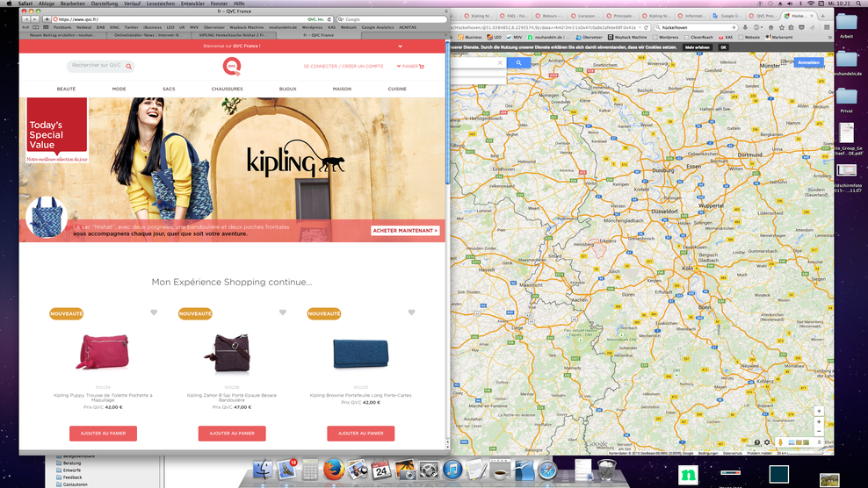This screenshot has width=868, height=488.
Task: Open the Google Analytics bookmark in Safari
Action: tap(378, 27)
